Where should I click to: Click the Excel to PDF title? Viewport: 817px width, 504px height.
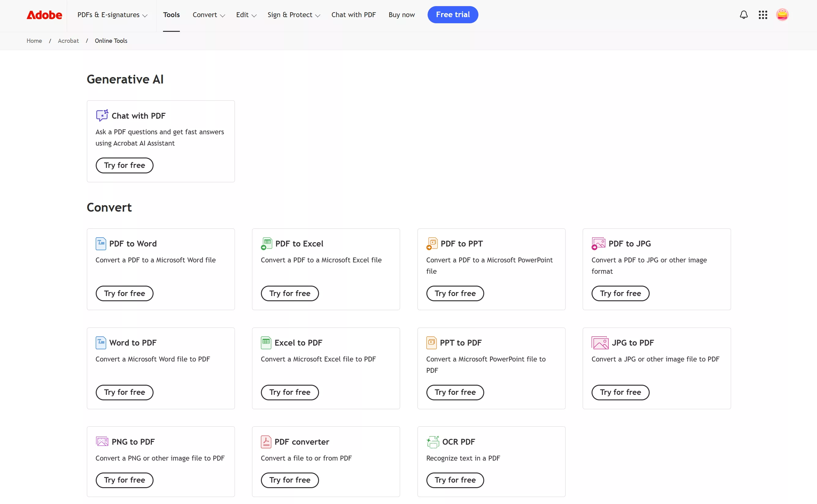coord(298,343)
